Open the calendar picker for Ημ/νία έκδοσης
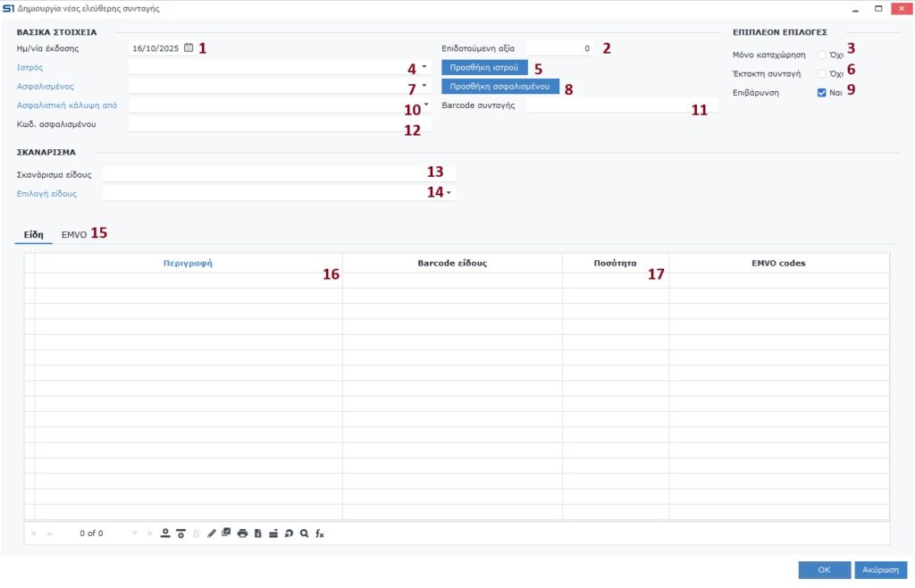The width and height of the screenshot is (915, 588). click(x=189, y=48)
